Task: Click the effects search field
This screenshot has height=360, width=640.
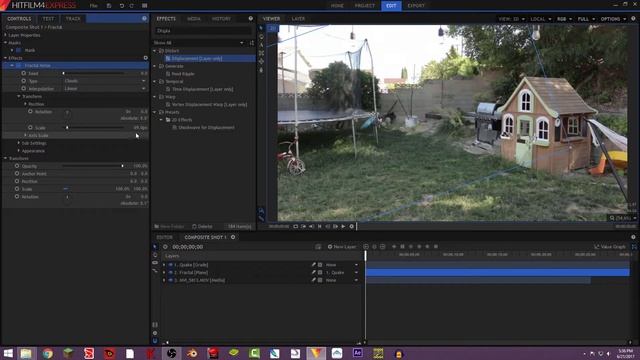Action: [x=202, y=31]
